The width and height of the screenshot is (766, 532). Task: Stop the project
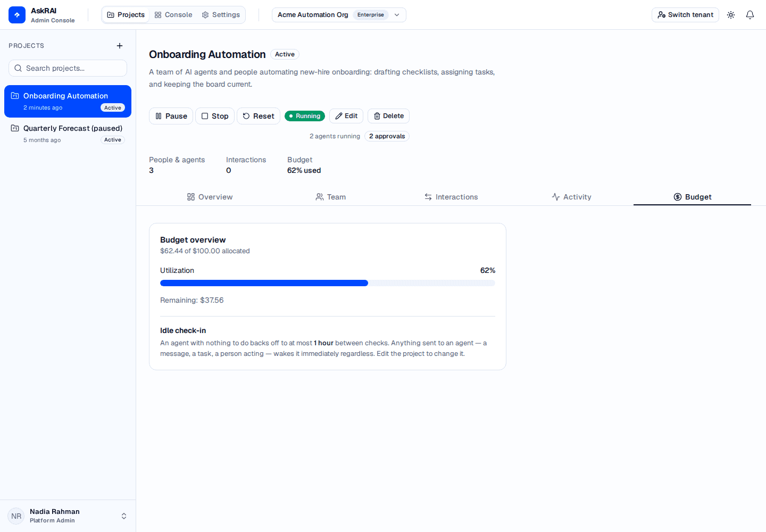[215, 116]
